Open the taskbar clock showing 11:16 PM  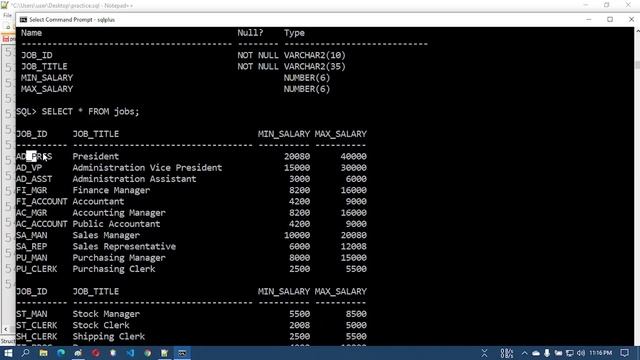coord(600,353)
